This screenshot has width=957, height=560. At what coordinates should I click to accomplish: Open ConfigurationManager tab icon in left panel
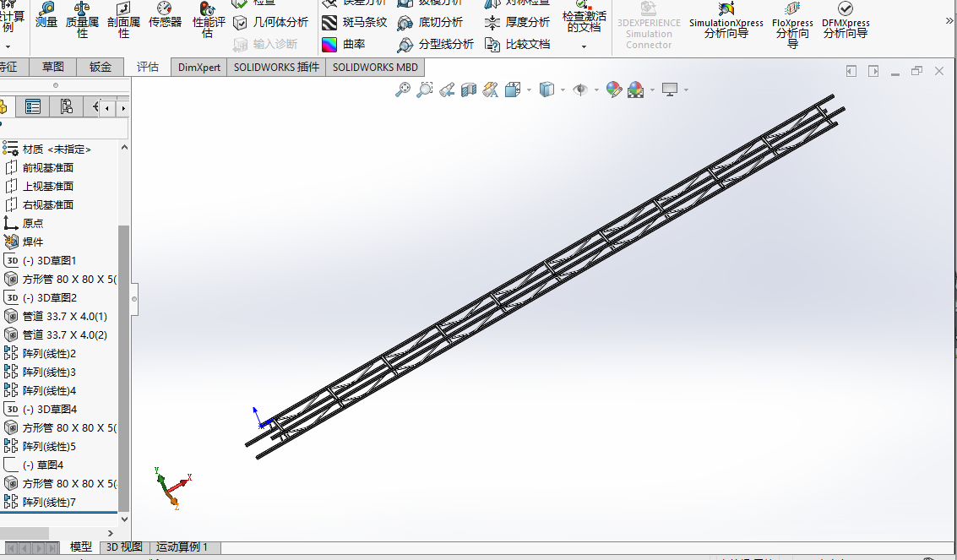[x=66, y=106]
